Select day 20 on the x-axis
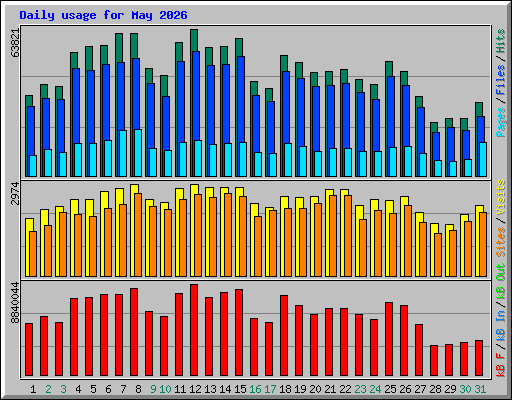The width and height of the screenshot is (512, 400). 315,389
